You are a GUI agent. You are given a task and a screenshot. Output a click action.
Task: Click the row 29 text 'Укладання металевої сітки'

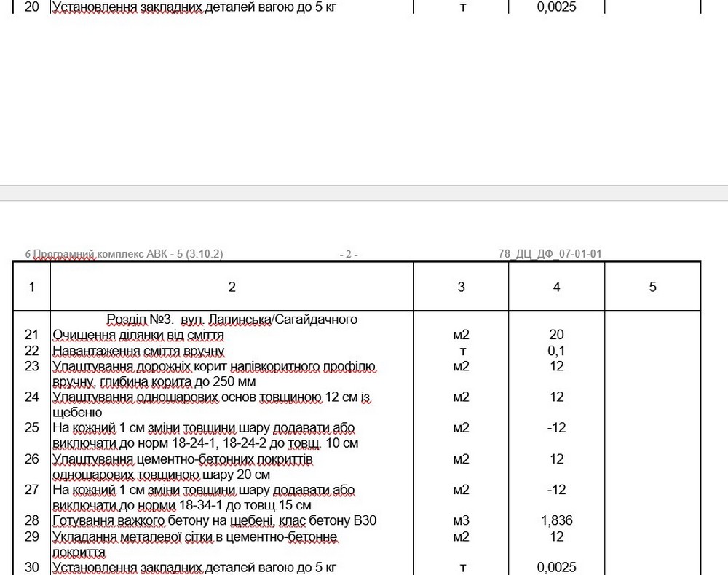pos(194,536)
